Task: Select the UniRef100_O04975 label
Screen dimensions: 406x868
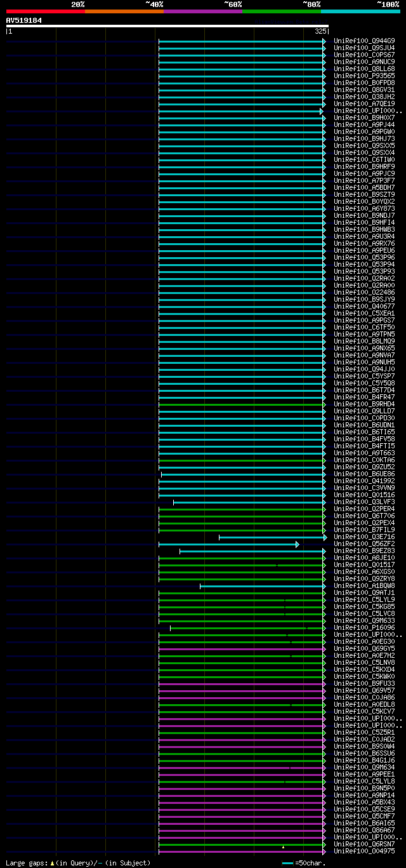Action: coord(364,851)
